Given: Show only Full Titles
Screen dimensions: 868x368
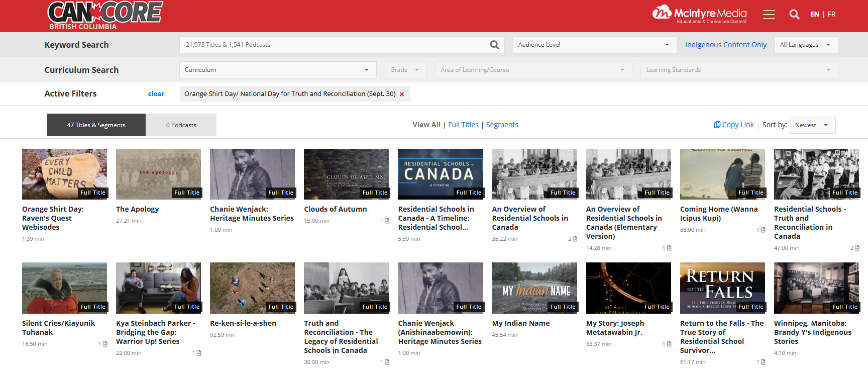Looking at the screenshot, I should 463,125.
